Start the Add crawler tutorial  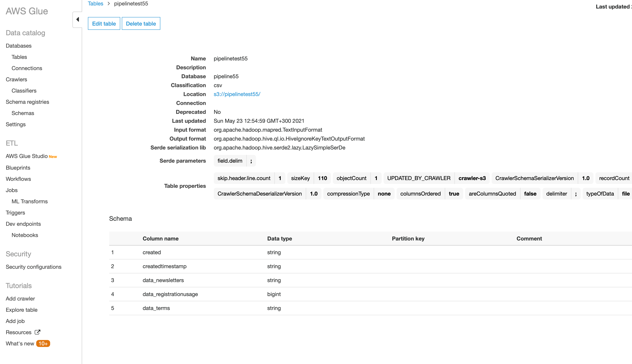[20, 299]
